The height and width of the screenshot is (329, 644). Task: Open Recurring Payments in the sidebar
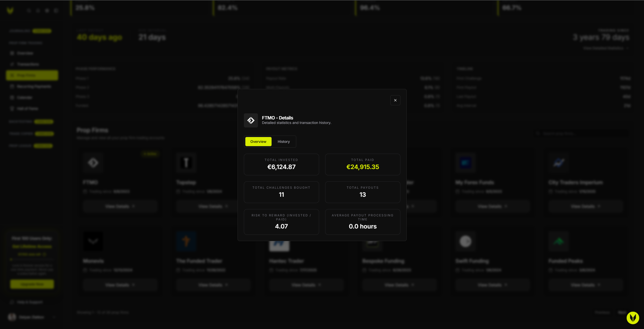32,86
